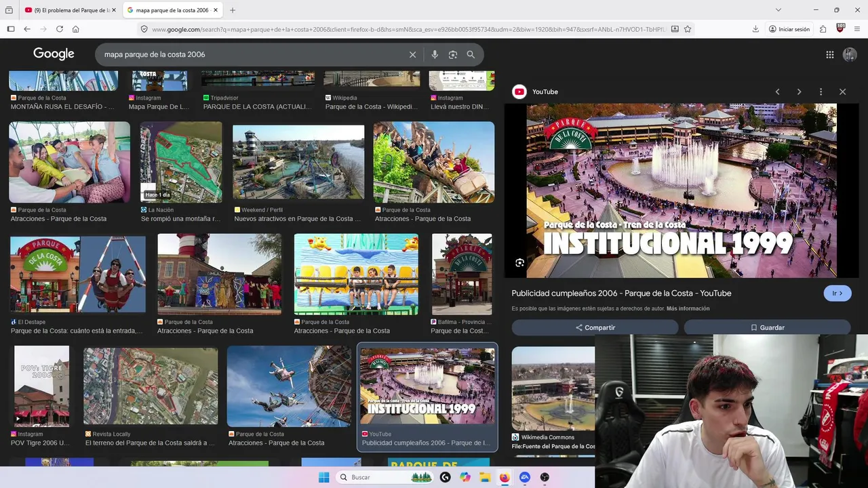Open the Firefox hamburger application menu

point(857,29)
